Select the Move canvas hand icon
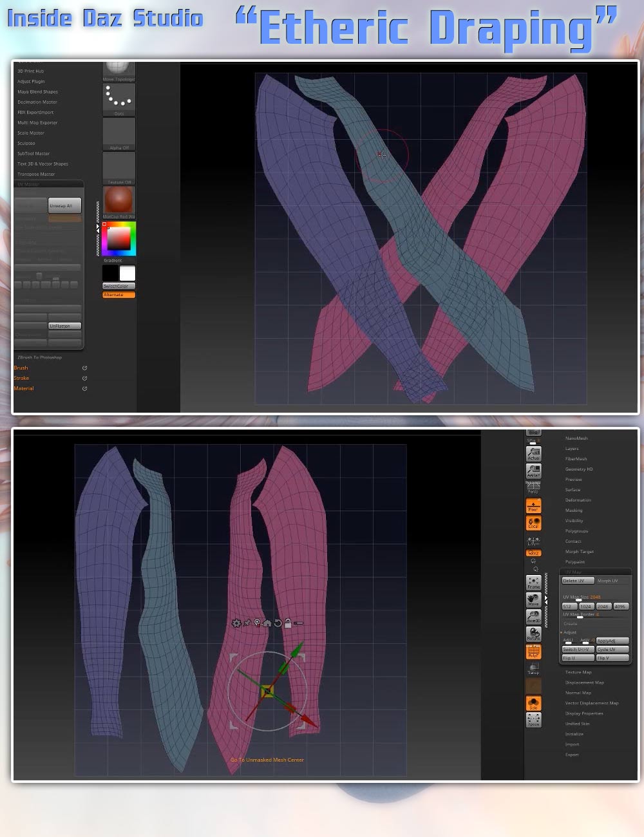 pos(534,600)
